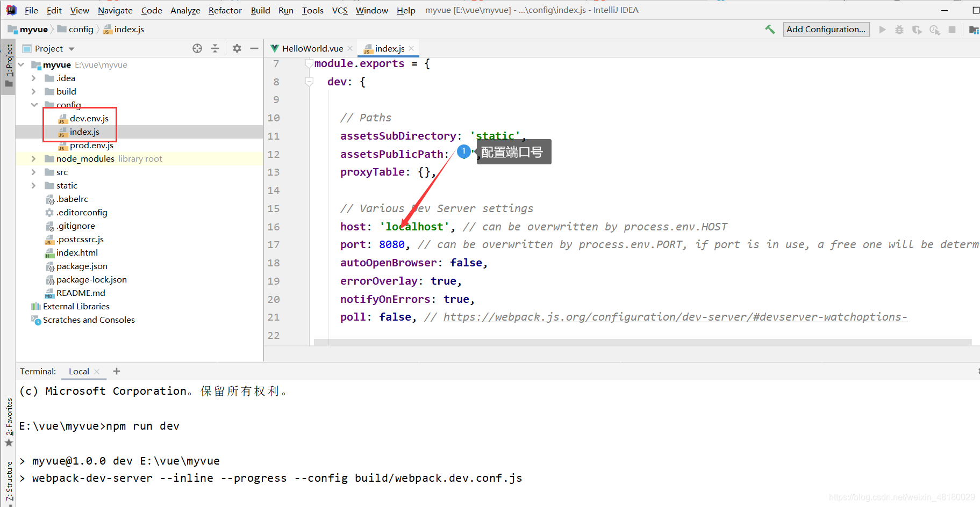Open the webpack.js.org link in comment
Screen dimensions: 980x507
(x=675, y=317)
